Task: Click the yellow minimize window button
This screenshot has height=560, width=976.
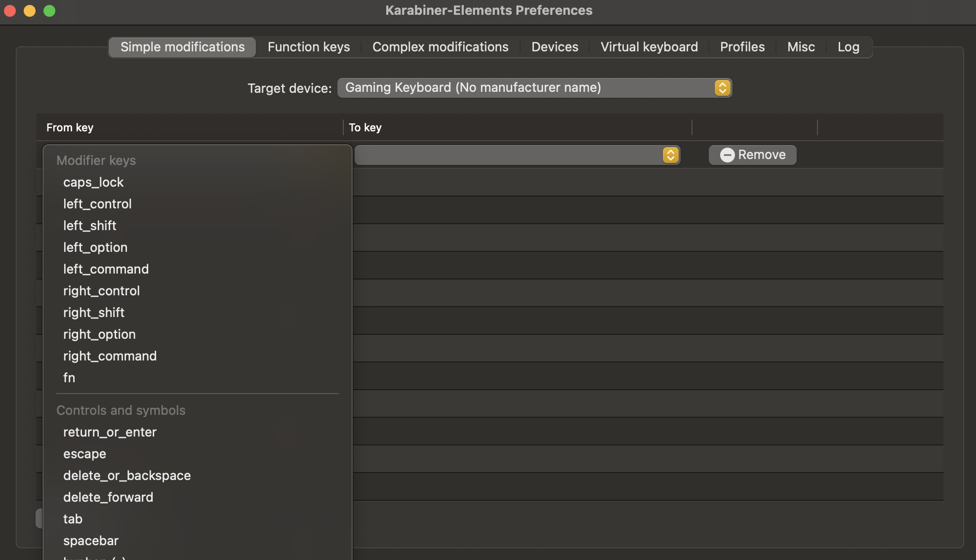Action: 30,11
